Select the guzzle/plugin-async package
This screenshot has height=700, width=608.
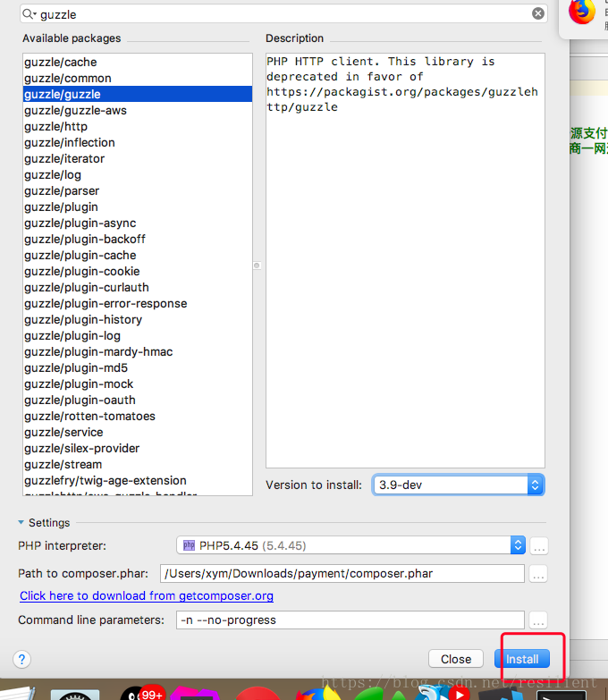[138, 223]
